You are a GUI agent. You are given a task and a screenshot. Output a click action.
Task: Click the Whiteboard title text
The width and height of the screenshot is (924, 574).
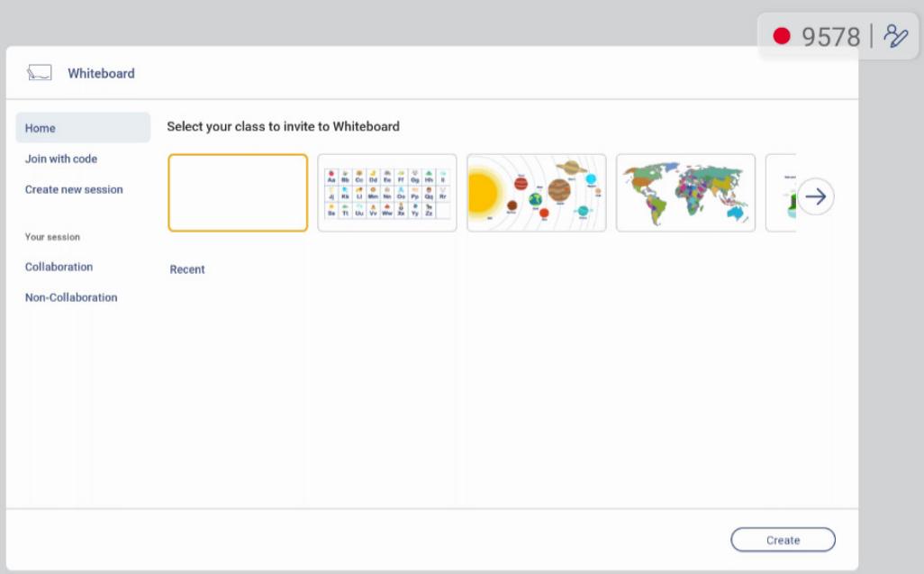tap(101, 73)
